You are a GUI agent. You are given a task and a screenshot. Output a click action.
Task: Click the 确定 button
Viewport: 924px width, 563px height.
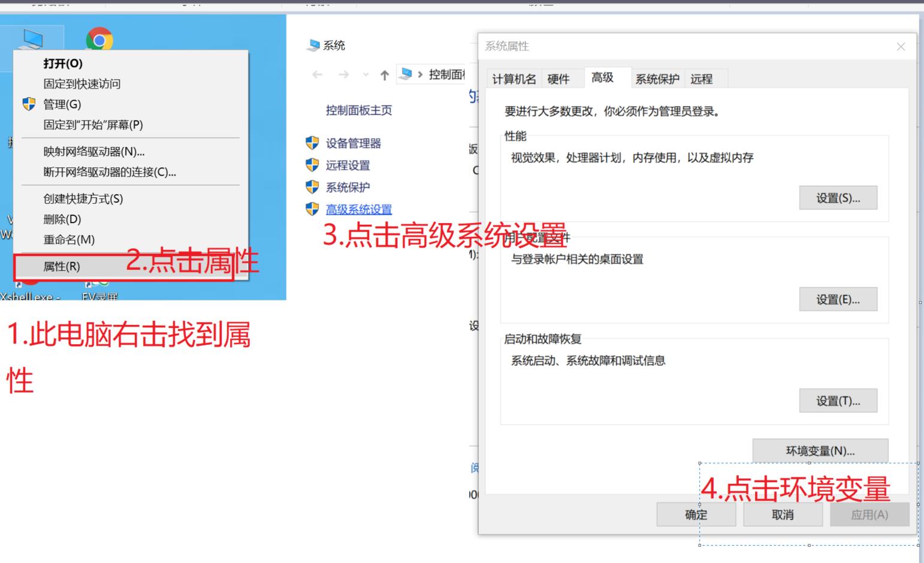click(x=696, y=514)
